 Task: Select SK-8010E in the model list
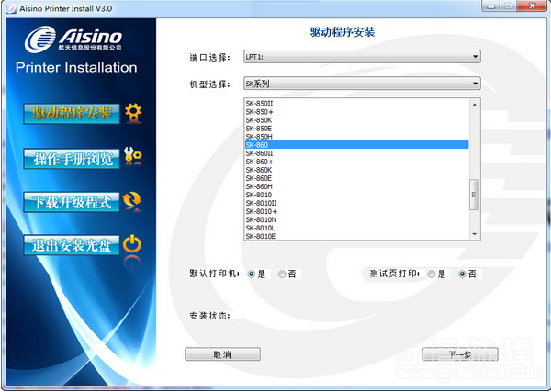(356, 236)
